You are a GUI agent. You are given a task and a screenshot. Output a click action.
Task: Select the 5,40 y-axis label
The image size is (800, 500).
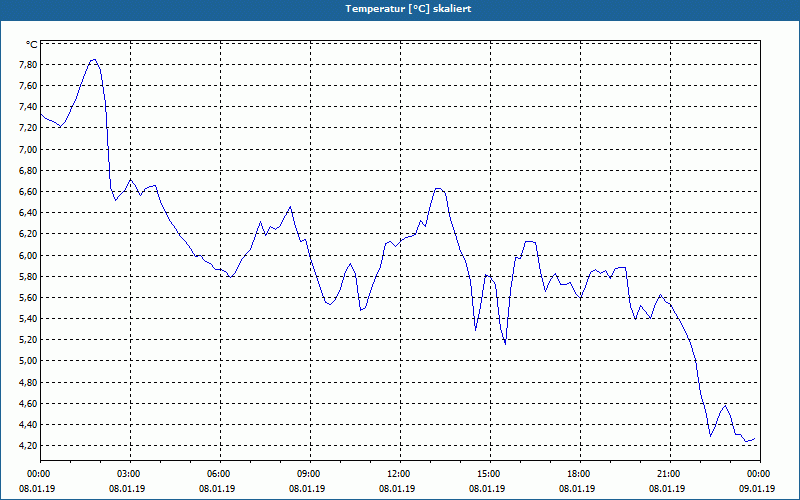click(28, 319)
